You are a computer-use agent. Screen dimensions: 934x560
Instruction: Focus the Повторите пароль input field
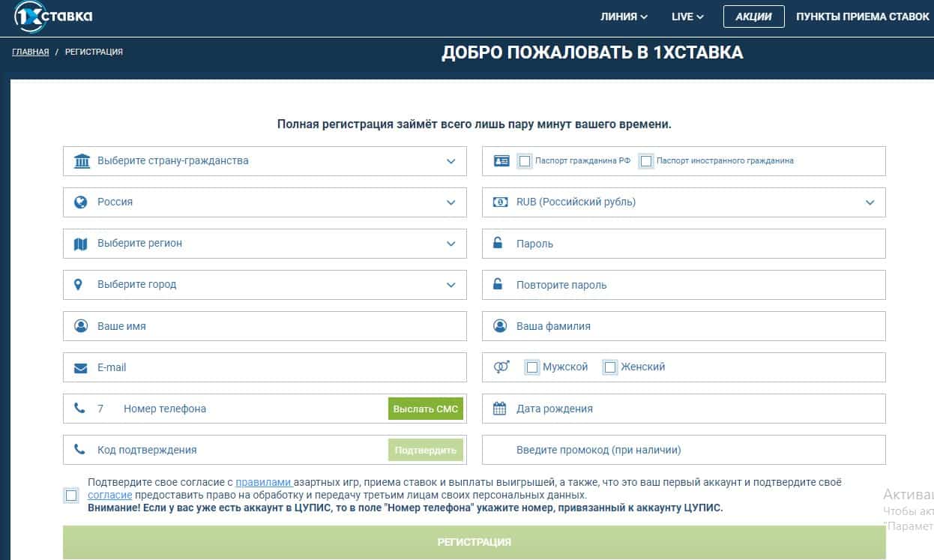[684, 285]
